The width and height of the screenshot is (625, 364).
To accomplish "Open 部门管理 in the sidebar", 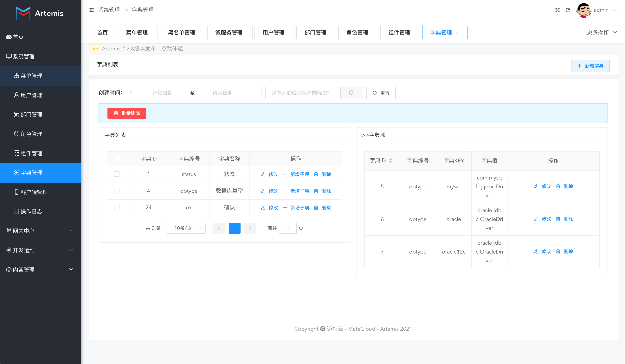I will tap(40, 115).
